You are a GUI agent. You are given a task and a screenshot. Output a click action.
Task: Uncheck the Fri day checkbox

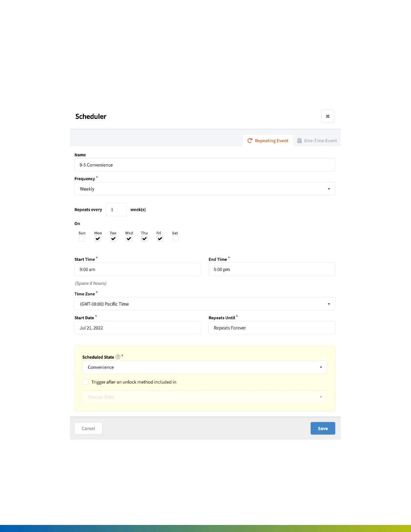pyautogui.click(x=160, y=239)
